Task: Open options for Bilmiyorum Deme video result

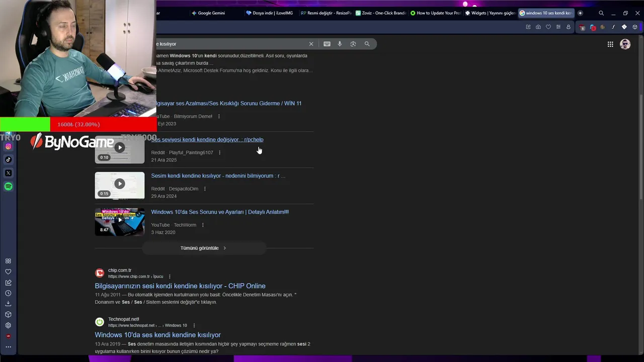Action: click(219, 116)
